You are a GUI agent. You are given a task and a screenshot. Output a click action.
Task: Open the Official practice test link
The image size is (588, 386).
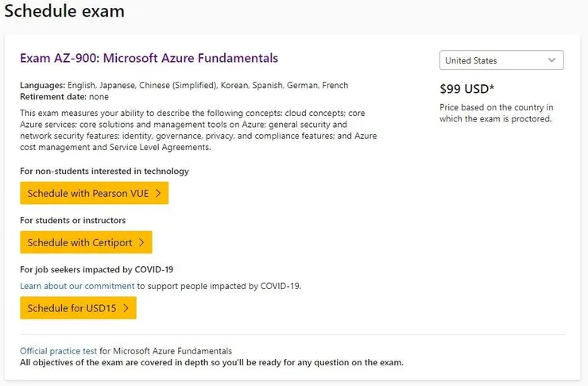[x=58, y=351]
